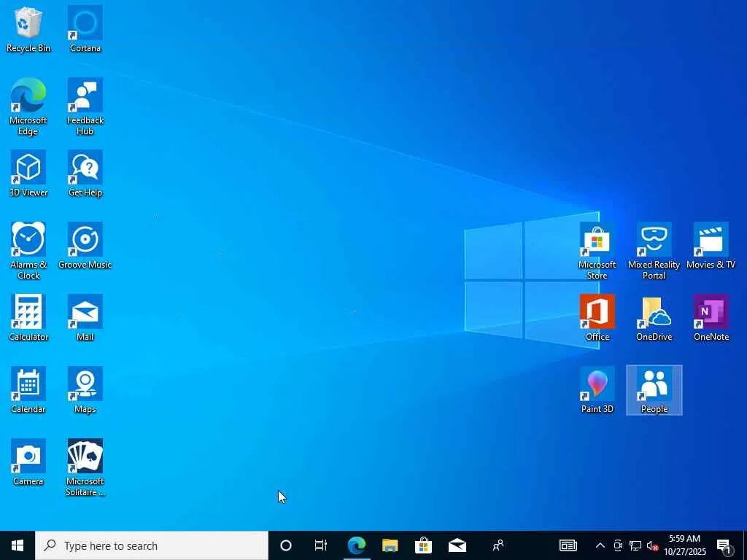
Task: Click the Type here to search box
Action: click(152, 545)
